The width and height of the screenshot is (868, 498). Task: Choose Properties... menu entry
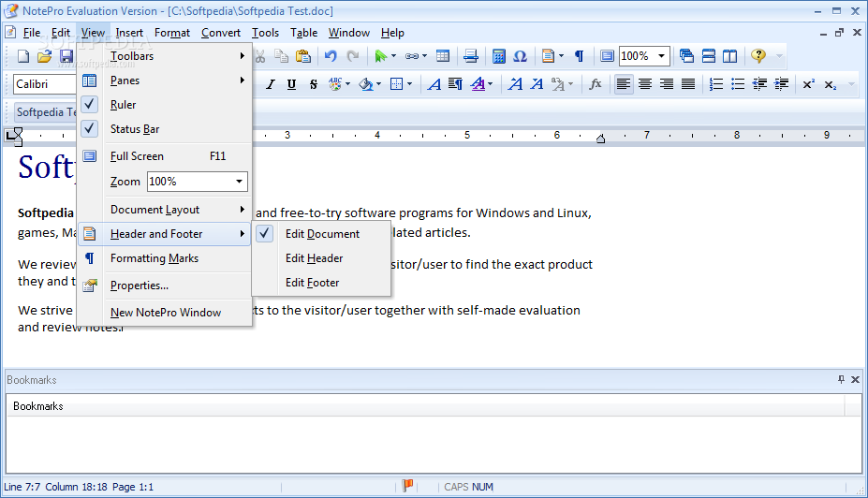point(165,286)
